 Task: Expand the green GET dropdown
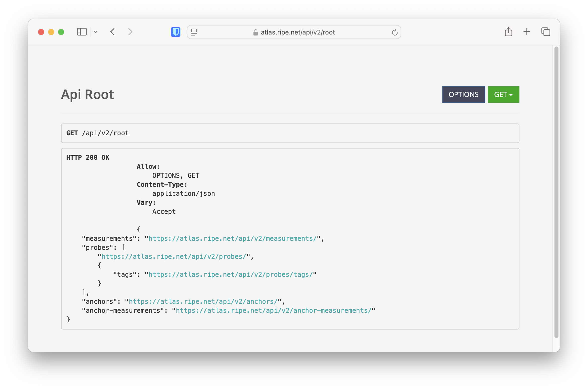click(503, 94)
